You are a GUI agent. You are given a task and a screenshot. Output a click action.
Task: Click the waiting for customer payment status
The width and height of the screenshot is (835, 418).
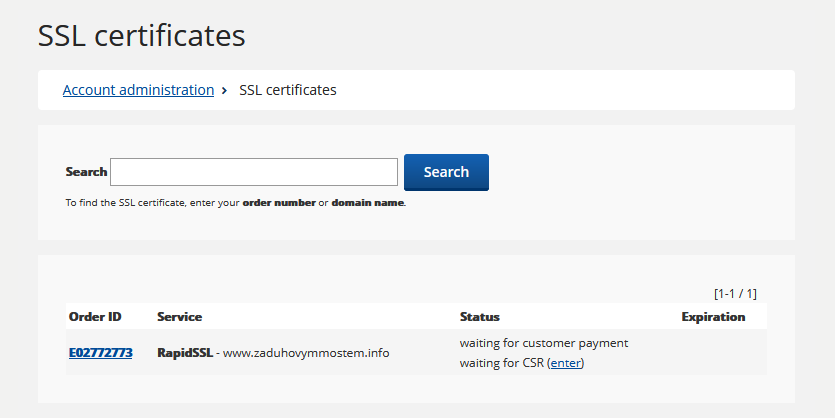543,343
